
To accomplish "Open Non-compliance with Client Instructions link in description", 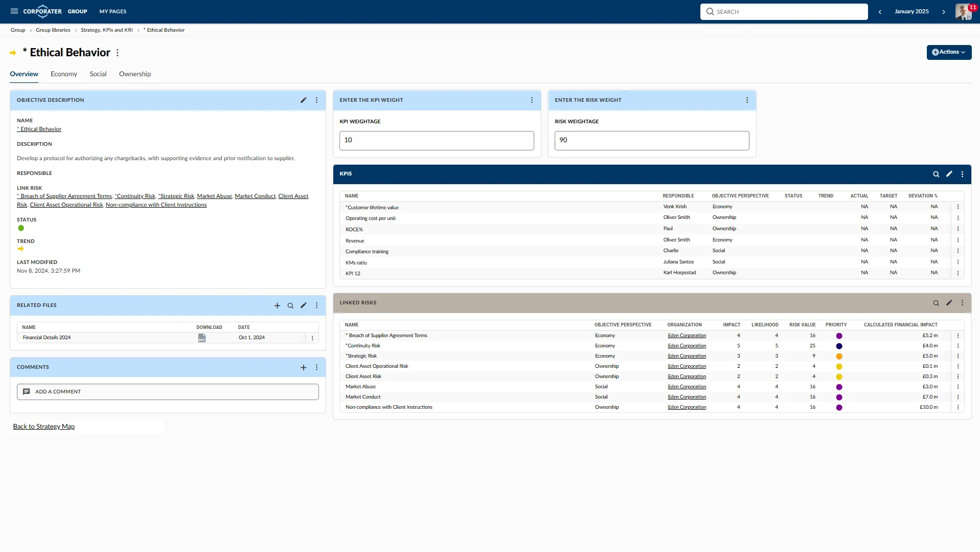I will pos(156,205).
